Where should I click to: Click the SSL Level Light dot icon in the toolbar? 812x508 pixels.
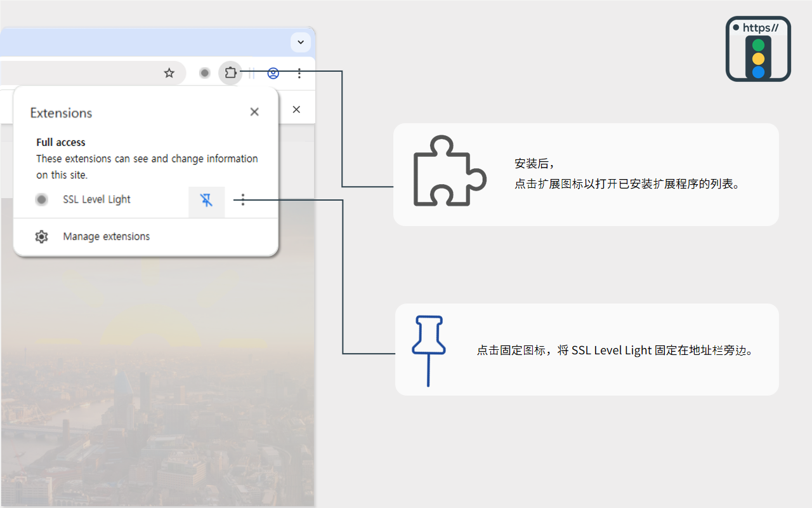[x=204, y=72]
